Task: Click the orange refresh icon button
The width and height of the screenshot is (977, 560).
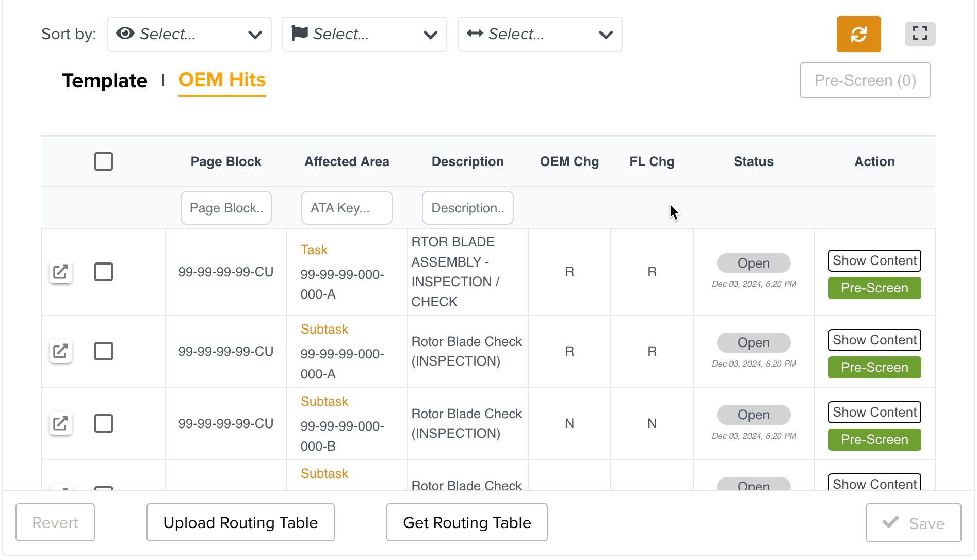Action: click(x=858, y=34)
